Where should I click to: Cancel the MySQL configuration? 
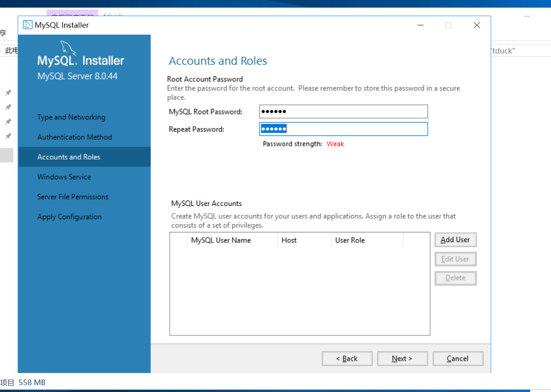point(458,359)
